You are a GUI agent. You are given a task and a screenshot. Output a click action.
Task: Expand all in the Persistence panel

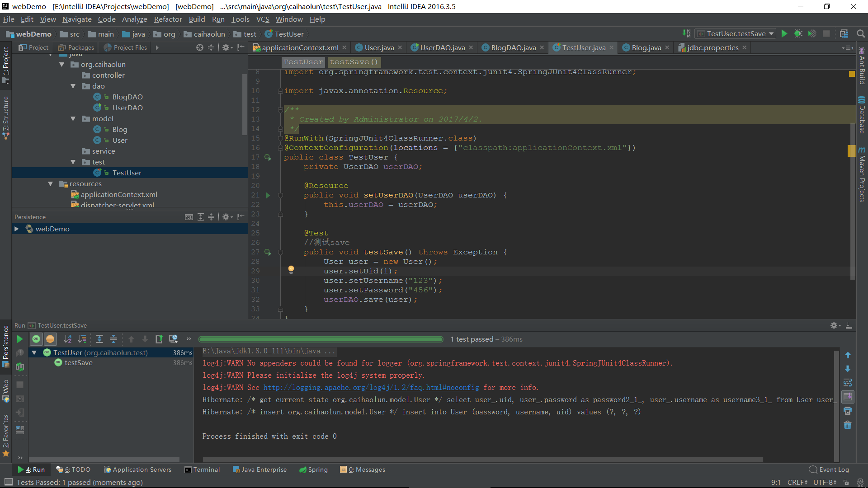[x=201, y=217]
